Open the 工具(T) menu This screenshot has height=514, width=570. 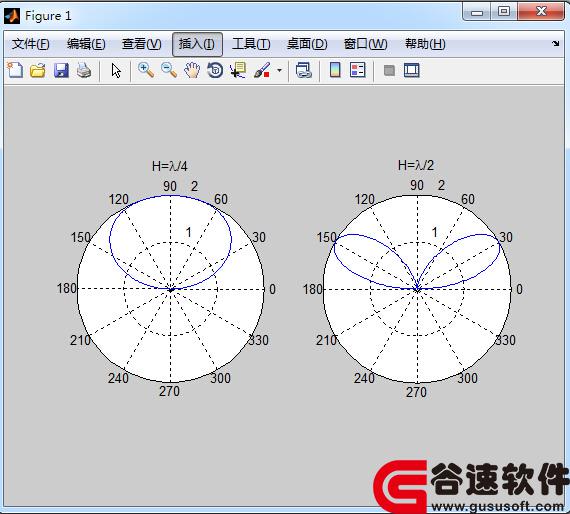[251, 44]
